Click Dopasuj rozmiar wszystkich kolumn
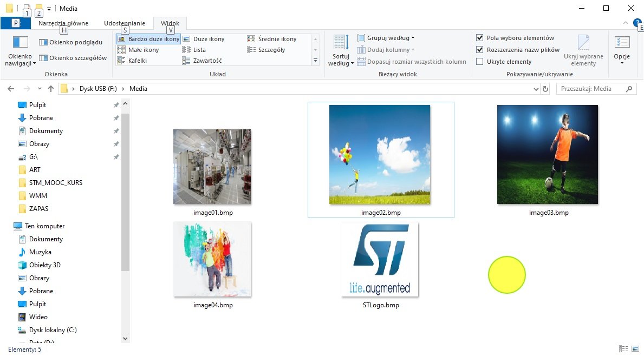 tap(412, 62)
